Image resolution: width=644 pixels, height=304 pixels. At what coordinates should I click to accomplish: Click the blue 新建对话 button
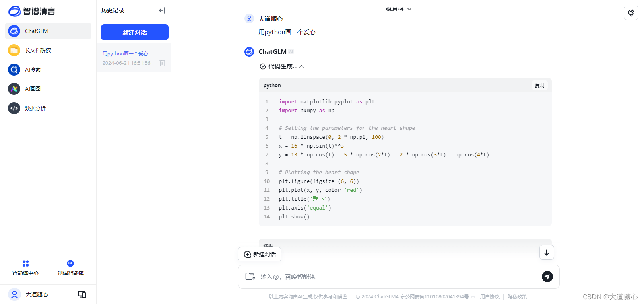point(135,32)
